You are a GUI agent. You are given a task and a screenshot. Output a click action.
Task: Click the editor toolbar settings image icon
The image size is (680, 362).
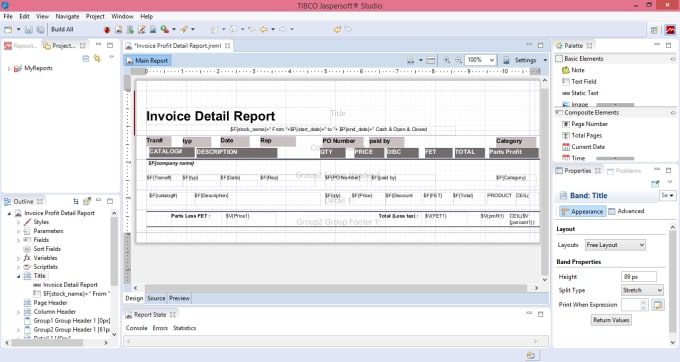[506, 60]
